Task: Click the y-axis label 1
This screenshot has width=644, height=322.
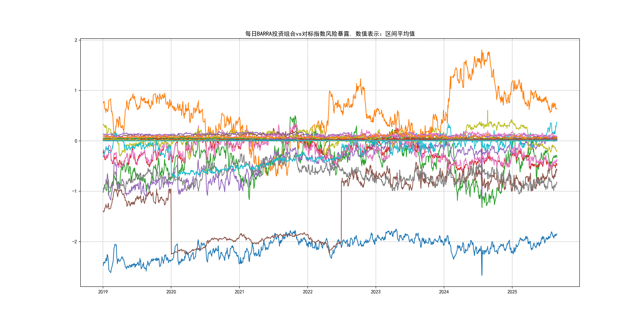Action: 76,90
